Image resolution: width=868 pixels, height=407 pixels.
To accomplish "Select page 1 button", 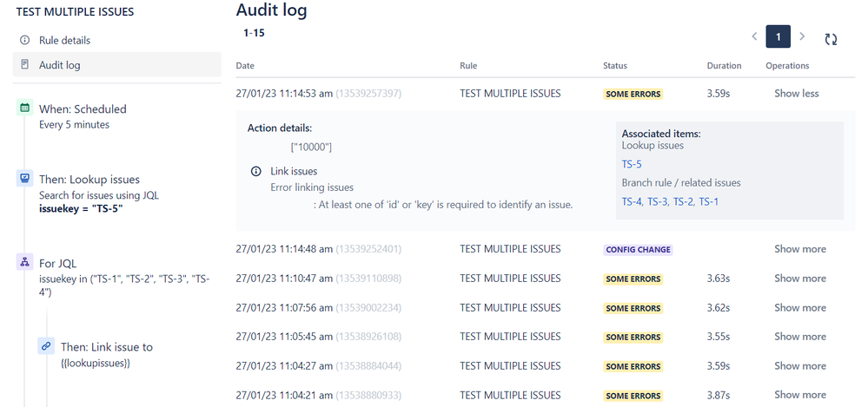I will coord(778,37).
